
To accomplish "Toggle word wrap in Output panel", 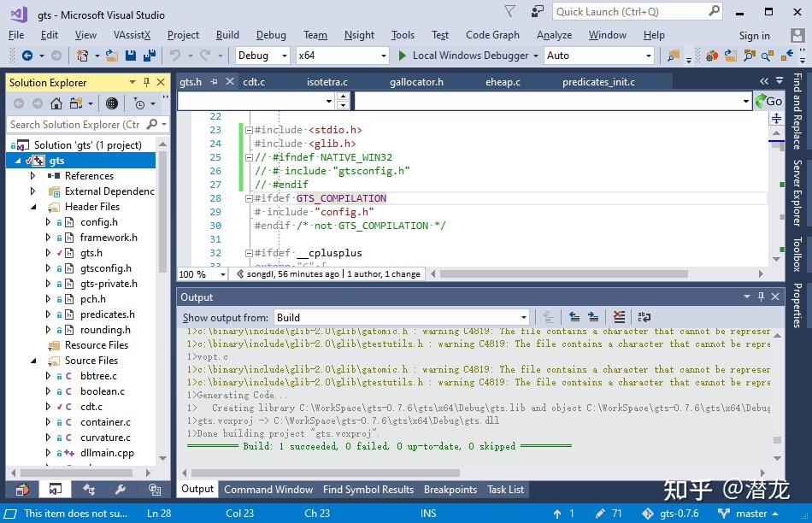I will tap(644, 317).
